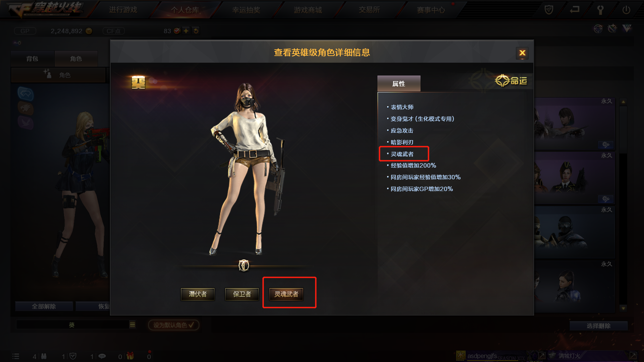This screenshot has width=644, height=362.
Task: Click the gift box icon in bottom bar
Action: coord(130,356)
